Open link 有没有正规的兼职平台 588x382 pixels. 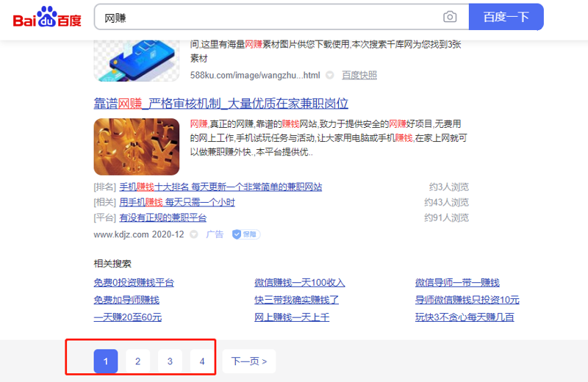[x=162, y=217]
